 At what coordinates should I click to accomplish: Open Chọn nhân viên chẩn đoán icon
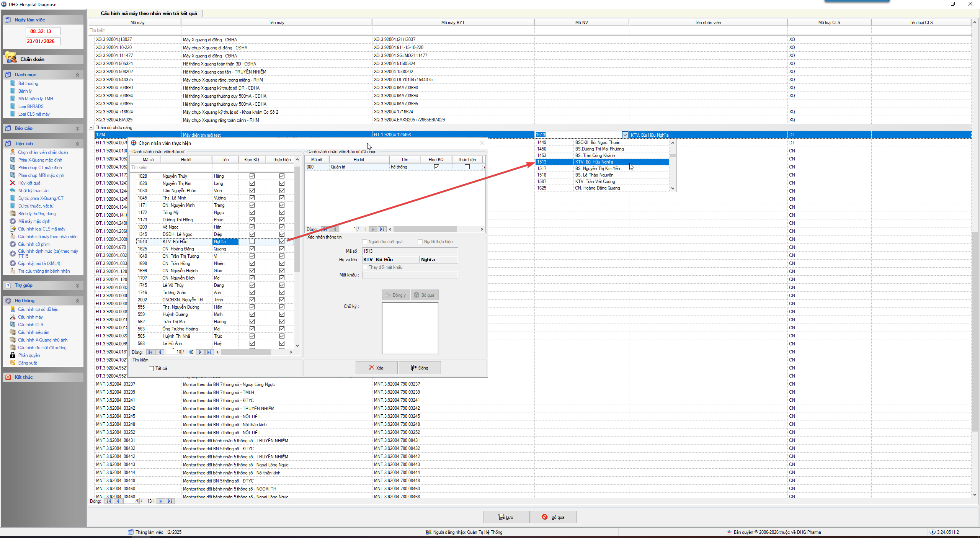point(13,152)
